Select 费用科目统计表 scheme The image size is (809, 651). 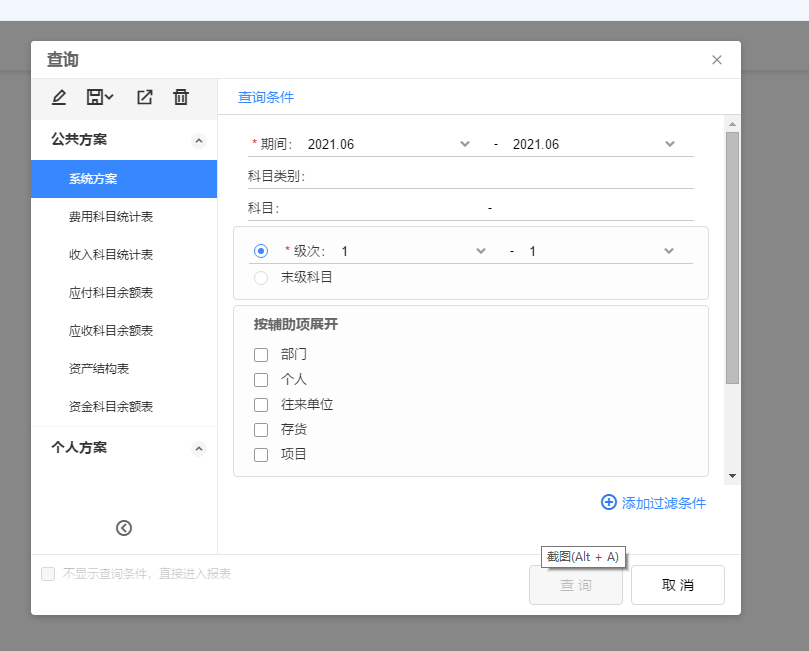tap(124, 217)
